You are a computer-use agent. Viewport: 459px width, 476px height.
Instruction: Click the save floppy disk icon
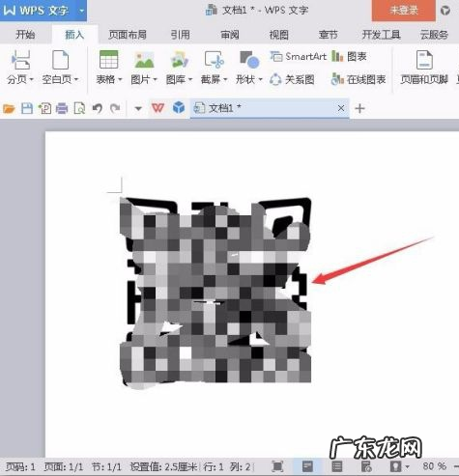tap(27, 108)
